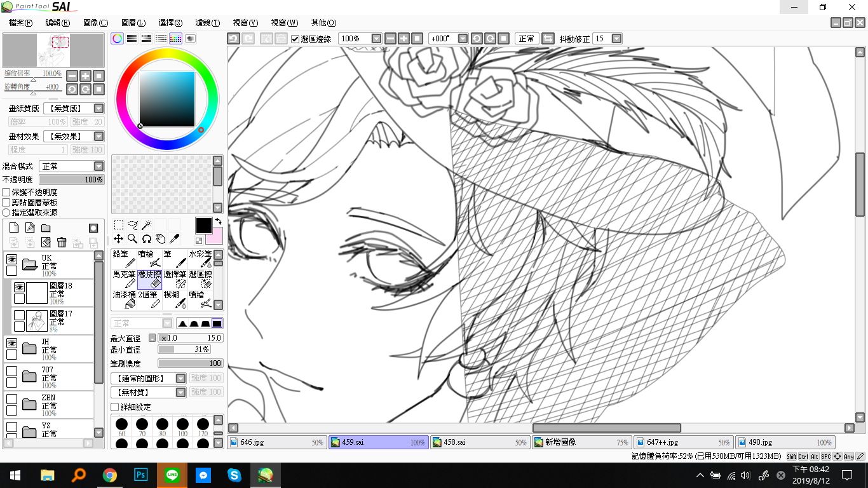868x488 pixels.
Task: Click the undo button in toolbar
Action: tap(234, 39)
